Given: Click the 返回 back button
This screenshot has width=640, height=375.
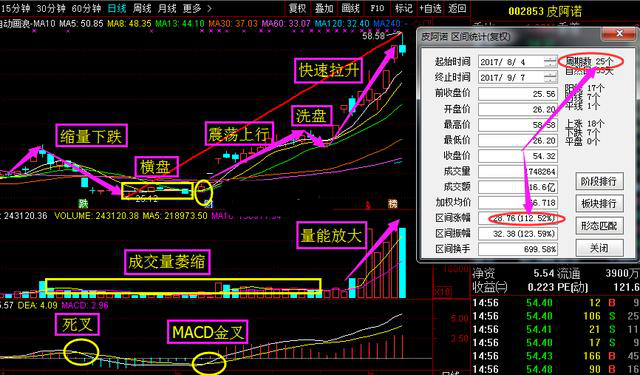Looking at the screenshot, I should tap(457, 8).
